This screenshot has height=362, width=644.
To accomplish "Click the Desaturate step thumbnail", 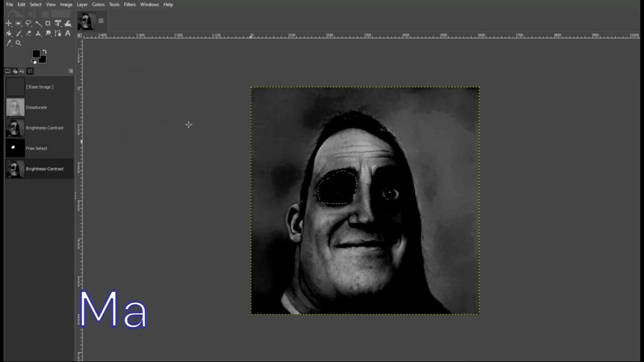I will pyautogui.click(x=15, y=108).
